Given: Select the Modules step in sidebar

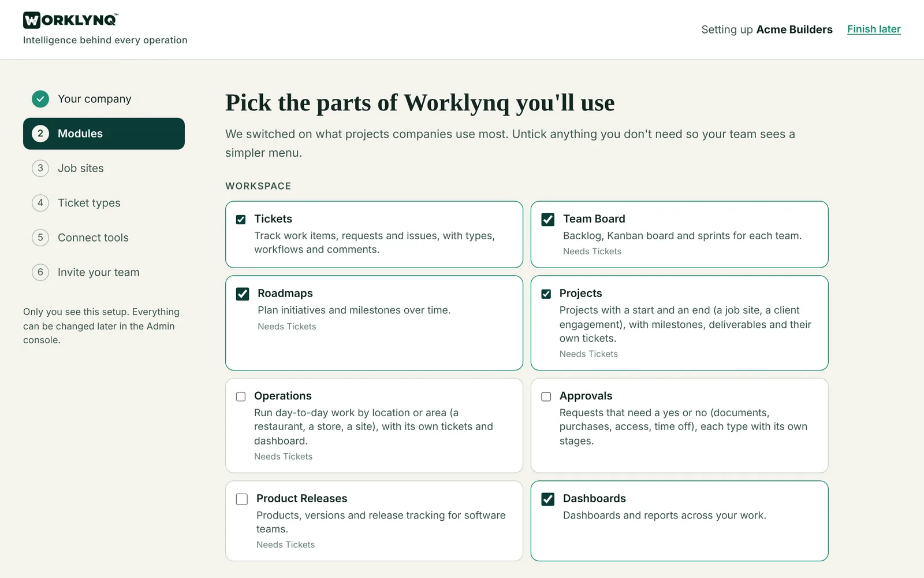Looking at the screenshot, I should pos(104,134).
